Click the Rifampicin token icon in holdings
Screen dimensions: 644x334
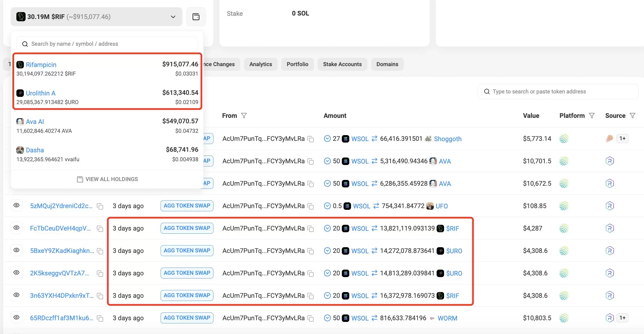pos(20,65)
